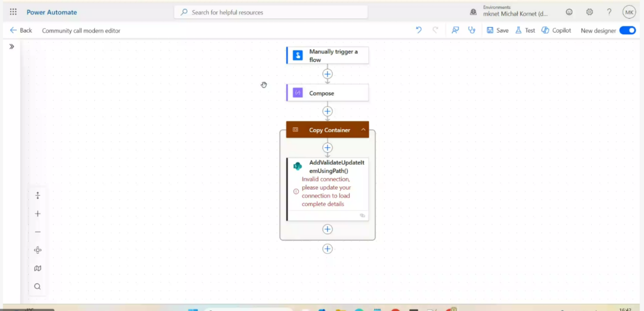Focus the Search for helpful resources box

271,13
